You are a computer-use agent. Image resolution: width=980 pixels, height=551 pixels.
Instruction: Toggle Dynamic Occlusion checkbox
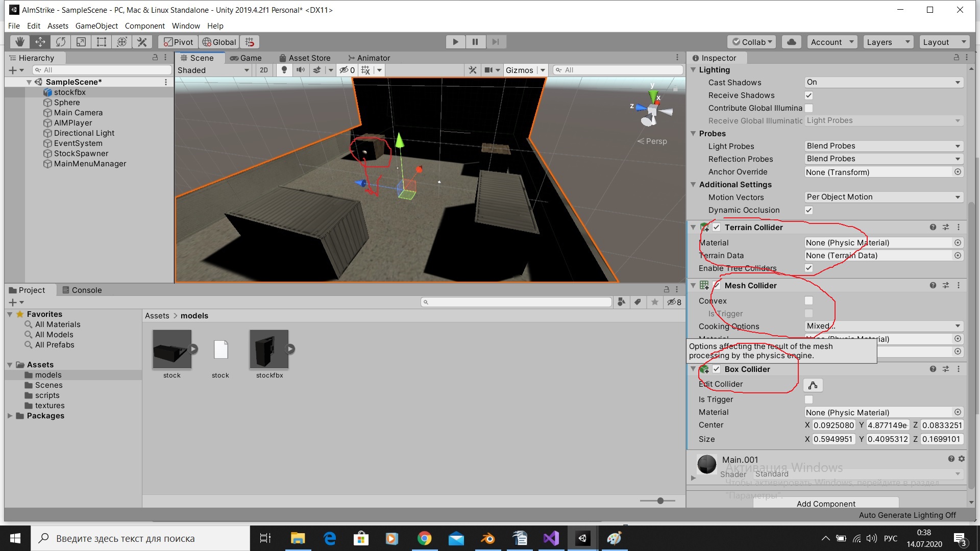pyautogui.click(x=808, y=210)
